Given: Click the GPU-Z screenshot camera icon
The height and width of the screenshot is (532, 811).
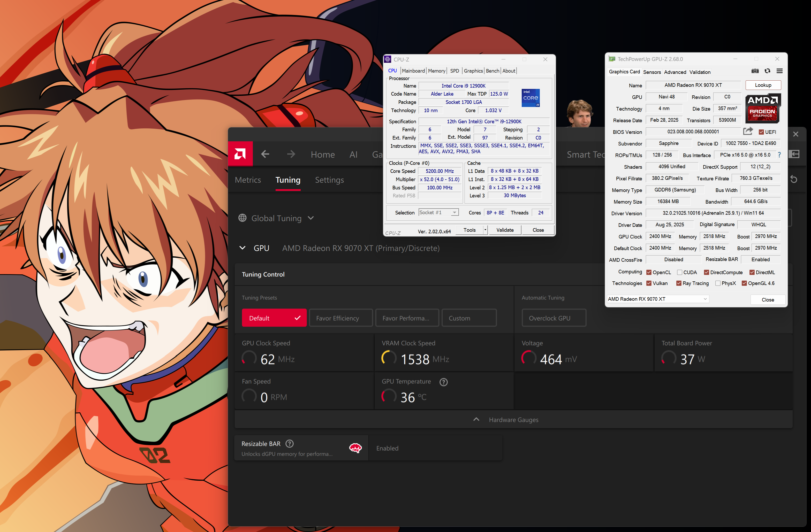Looking at the screenshot, I should (x=755, y=71).
